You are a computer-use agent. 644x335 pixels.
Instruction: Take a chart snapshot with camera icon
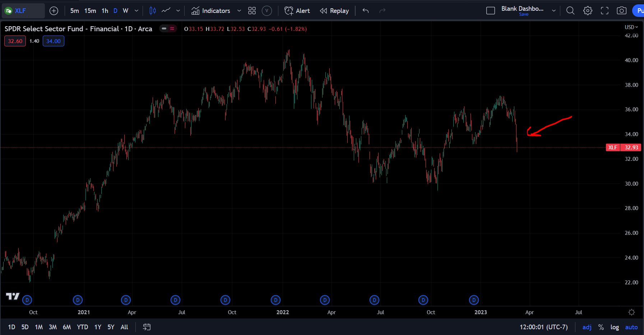coord(622,11)
